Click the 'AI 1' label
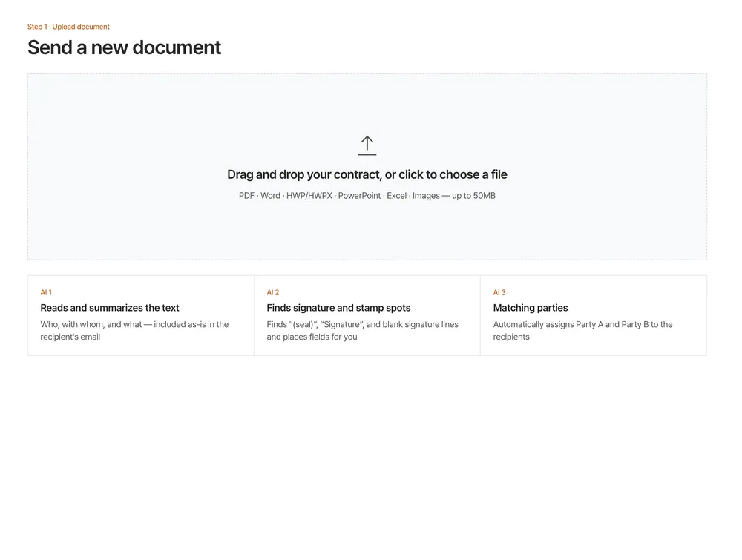This screenshot has width=742, height=560. [46, 292]
